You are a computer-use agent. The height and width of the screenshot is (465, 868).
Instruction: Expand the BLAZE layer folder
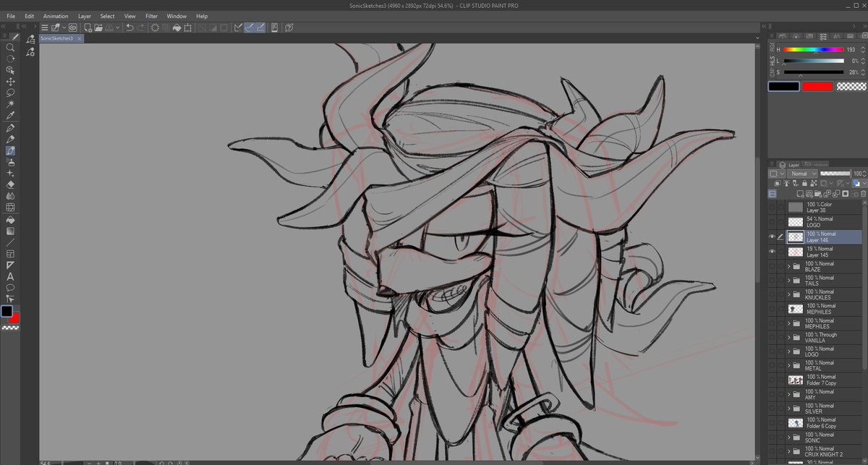789,266
